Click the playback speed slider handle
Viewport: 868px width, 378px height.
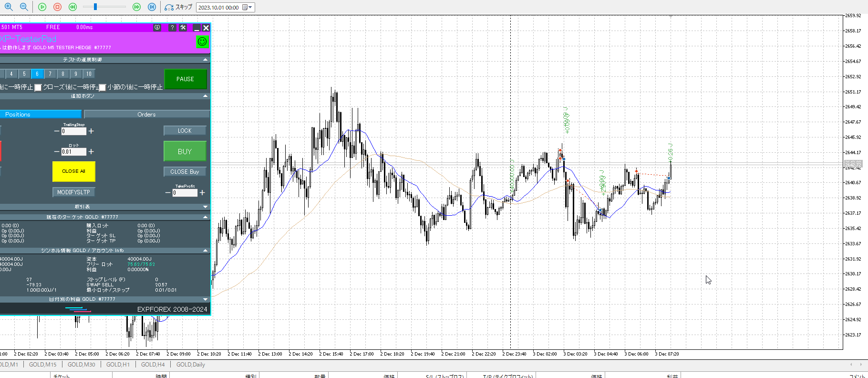95,7
